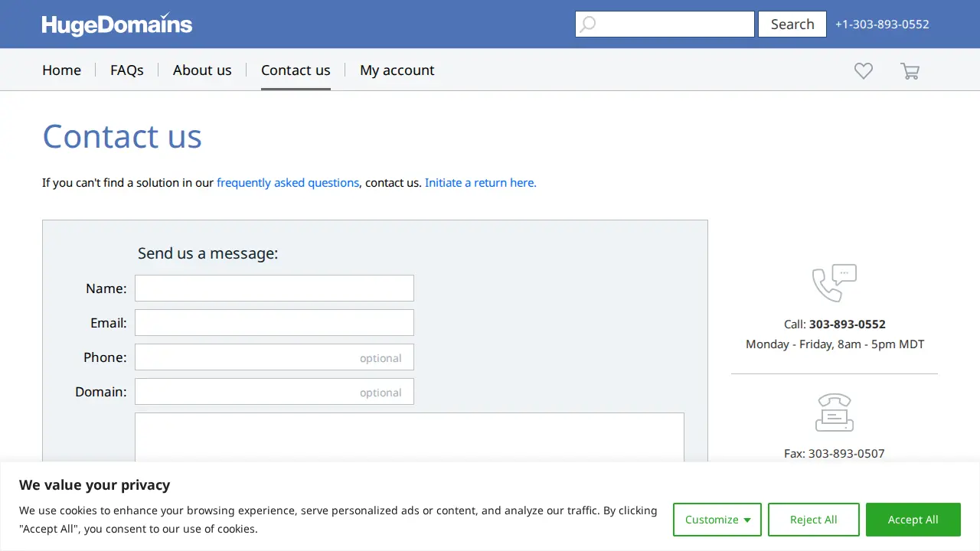The width and height of the screenshot is (980, 551).
Task: Open the shopping cart icon
Action: coord(910,71)
